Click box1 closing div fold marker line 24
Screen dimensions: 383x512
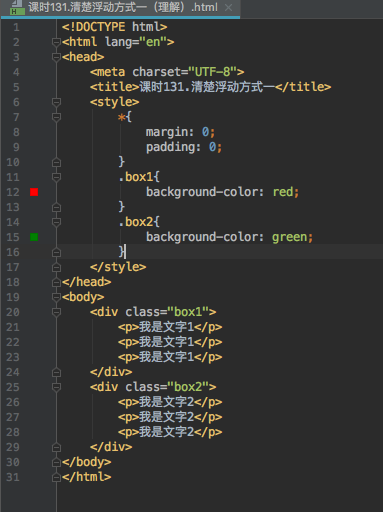tap(56, 372)
